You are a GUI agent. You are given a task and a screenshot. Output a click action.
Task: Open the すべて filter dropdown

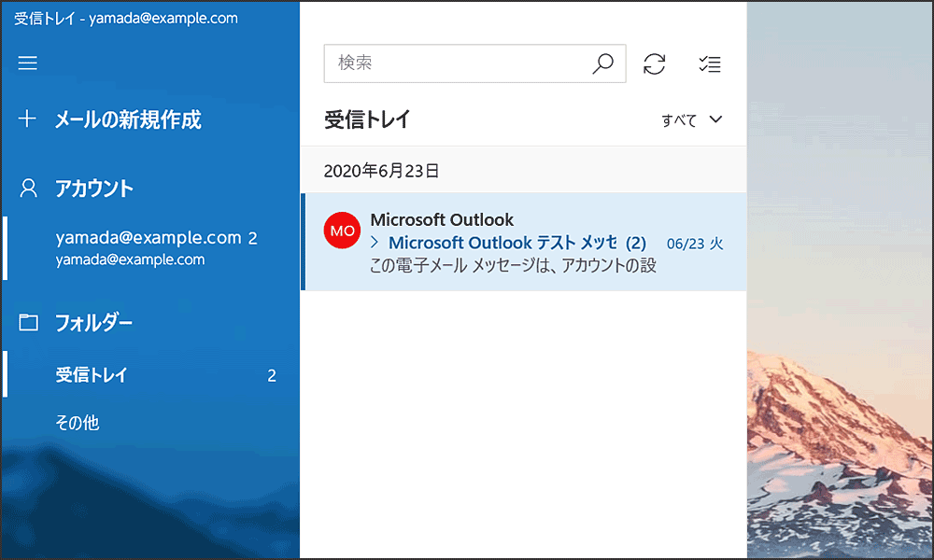coord(692,120)
